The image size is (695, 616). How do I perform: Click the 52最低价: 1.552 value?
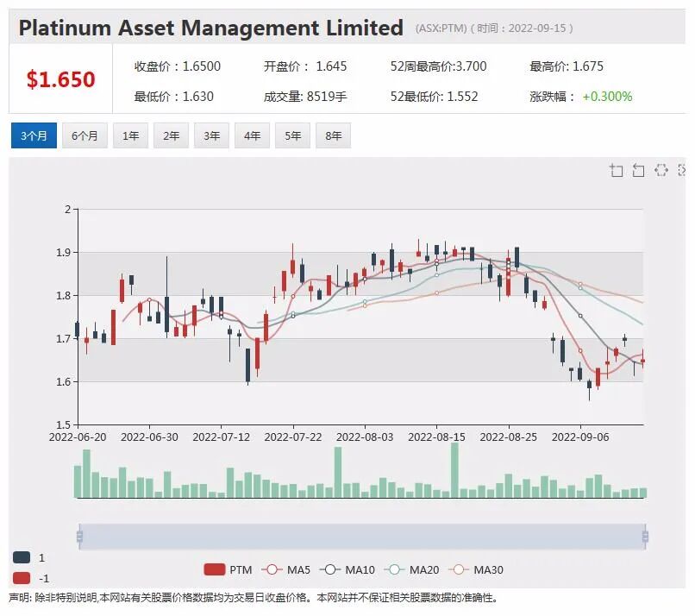(434, 97)
